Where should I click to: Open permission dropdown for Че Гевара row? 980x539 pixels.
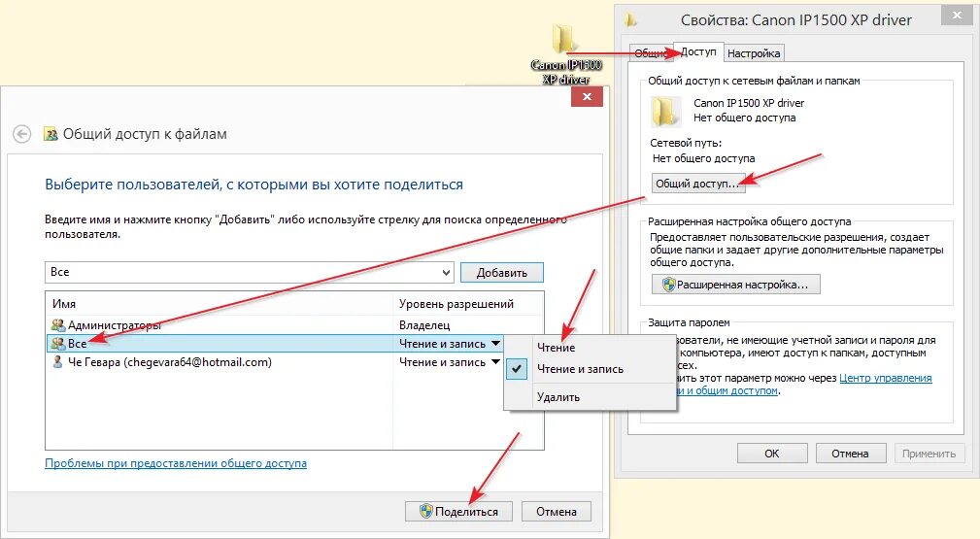pyautogui.click(x=495, y=362)
